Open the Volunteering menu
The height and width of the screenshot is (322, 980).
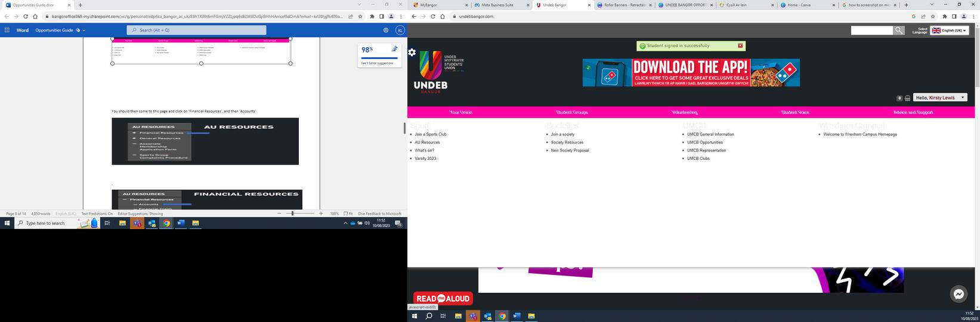(684, 112)
